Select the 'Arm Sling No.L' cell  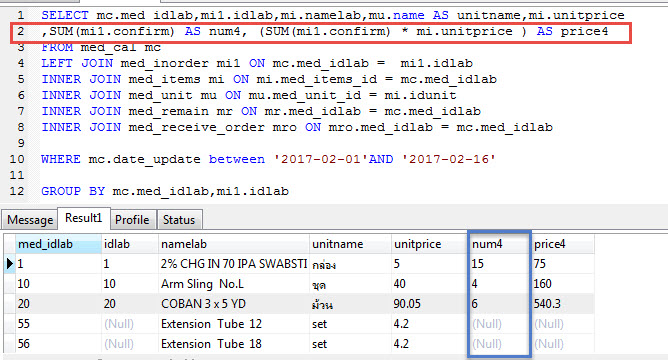click(234, 284)
